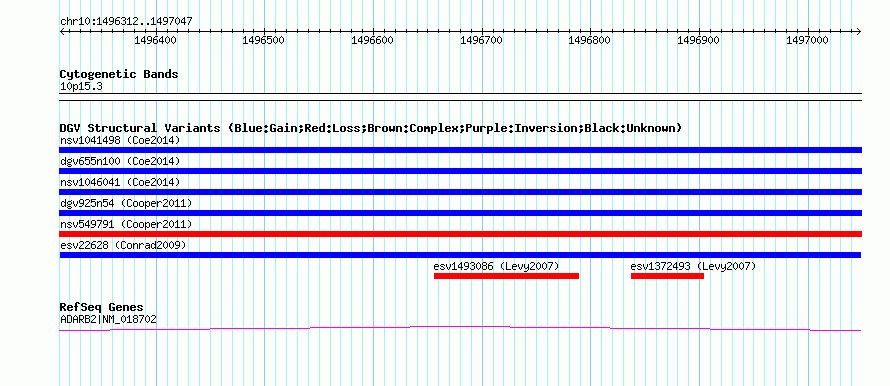Open variant label nsv1041498 (Coe2014)
The width and height of the screenshot is (890, 386).
coord(120,140)
